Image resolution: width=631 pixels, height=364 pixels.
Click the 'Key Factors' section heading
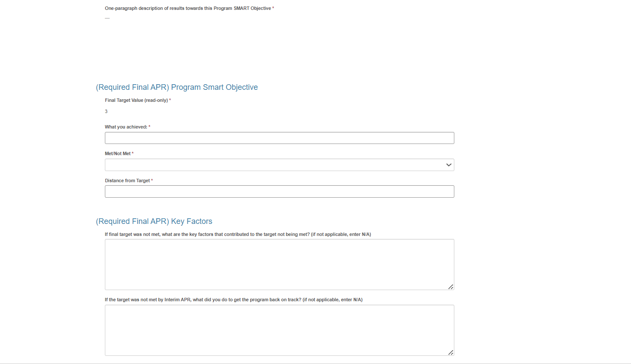click(x=154, y=221)
